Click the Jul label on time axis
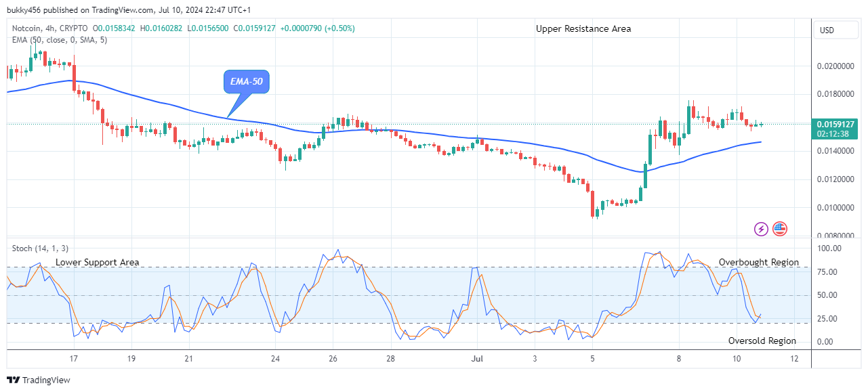 pos(477,359)
